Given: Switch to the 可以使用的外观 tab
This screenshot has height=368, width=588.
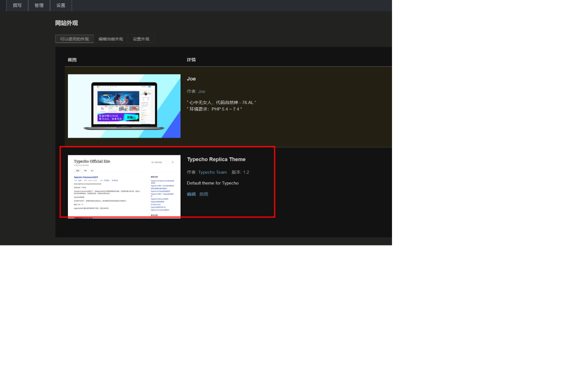Looking at the screenshot, I should click(x=74, y=39).
